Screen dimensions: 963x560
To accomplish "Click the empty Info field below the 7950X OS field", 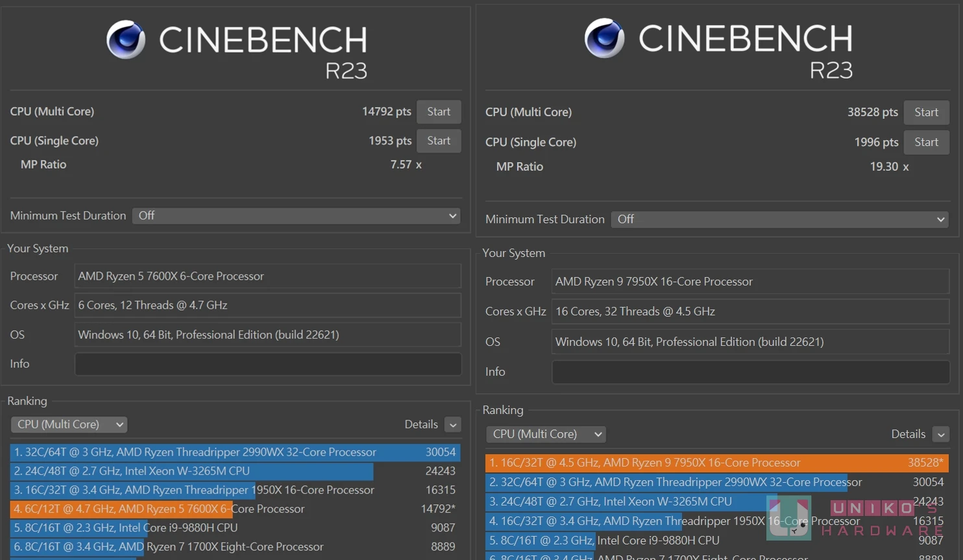I will [x=750, y=372].
